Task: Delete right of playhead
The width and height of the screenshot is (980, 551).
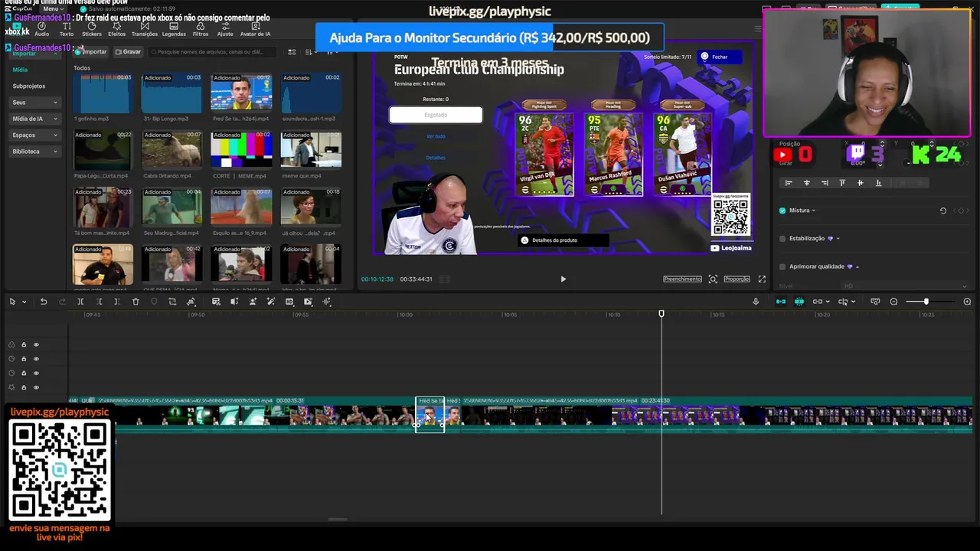Action: 117,302
